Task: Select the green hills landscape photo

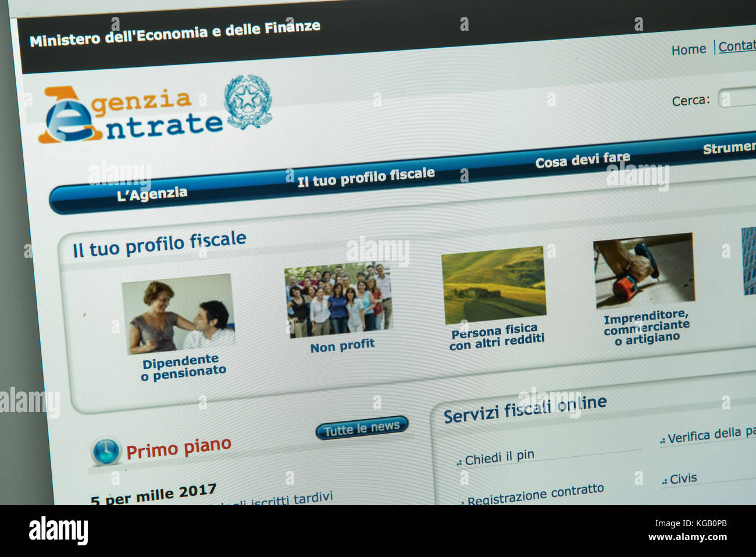Action: 494,285
